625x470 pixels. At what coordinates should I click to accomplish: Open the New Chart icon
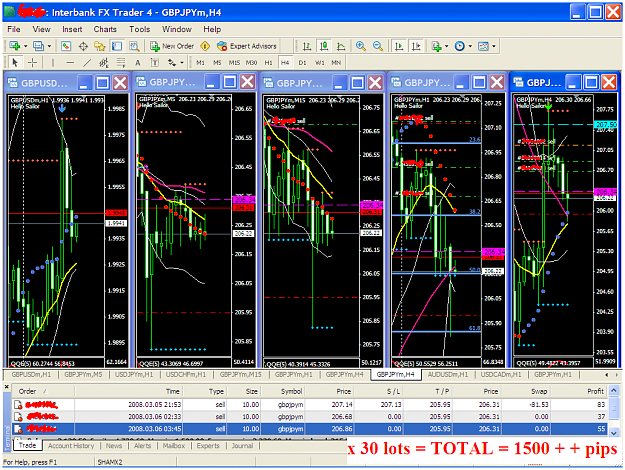(15, 46)
